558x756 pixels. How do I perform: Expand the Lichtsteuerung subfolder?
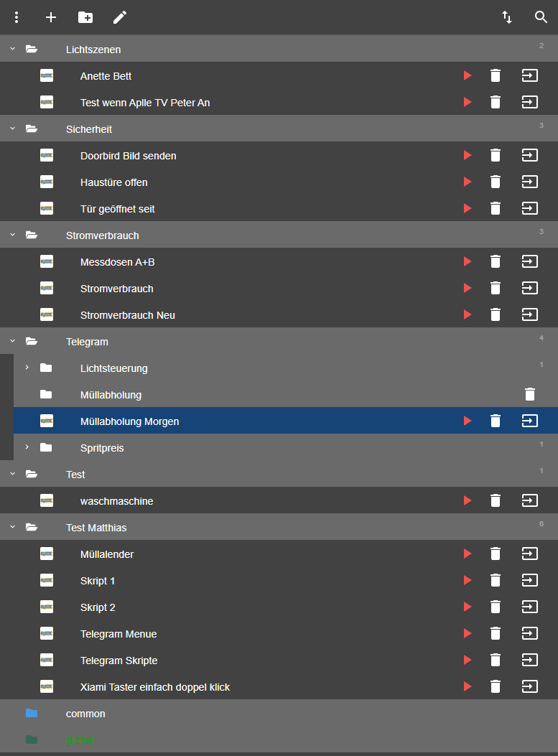[x=27, y=368]
